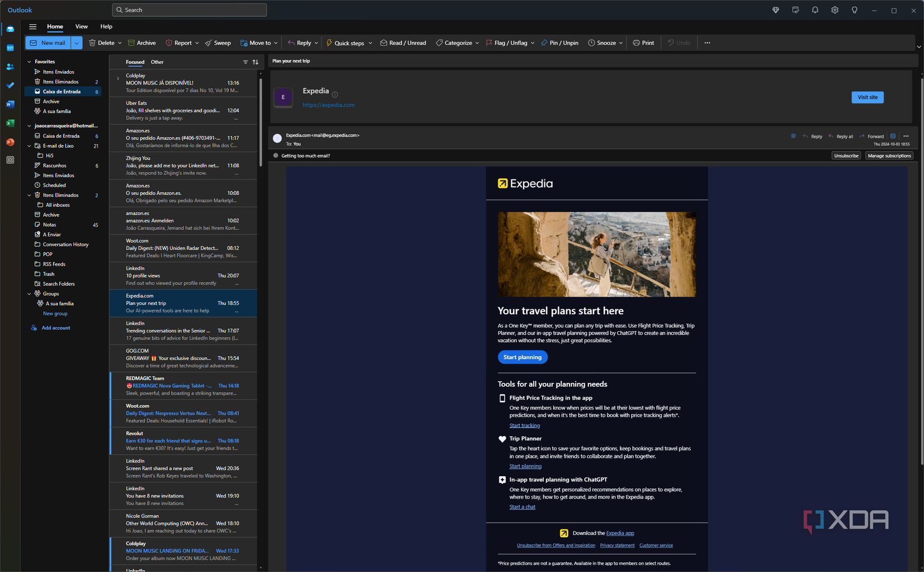Expand the Categorize dropdown

pos(477,43)
